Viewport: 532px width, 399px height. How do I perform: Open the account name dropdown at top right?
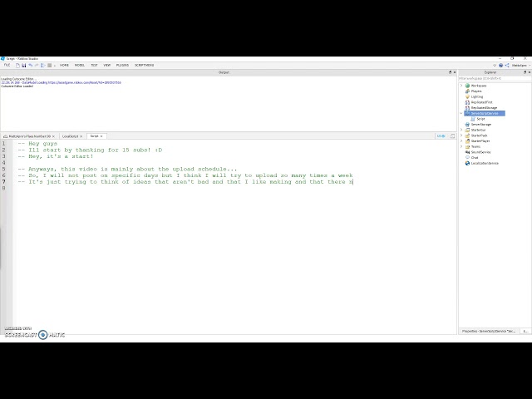tap(521, 65)
